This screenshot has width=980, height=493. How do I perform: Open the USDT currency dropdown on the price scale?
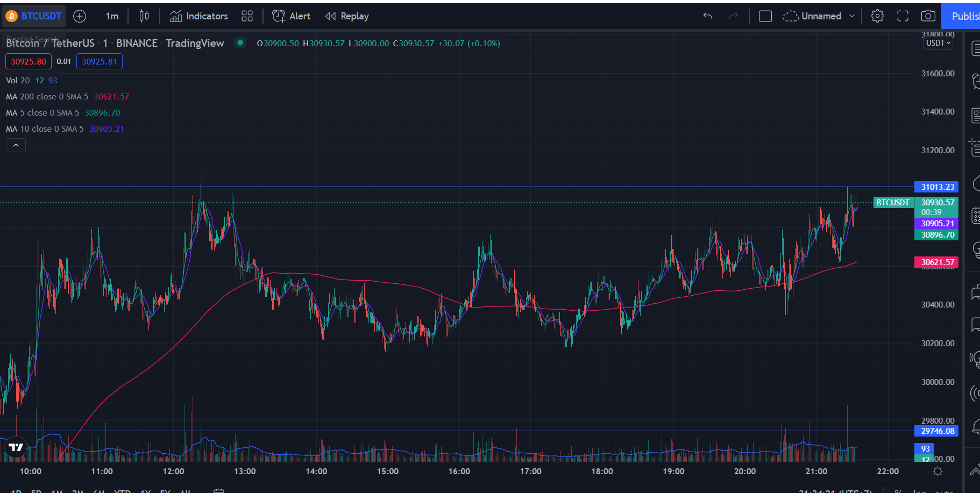(x=938, y=43)
